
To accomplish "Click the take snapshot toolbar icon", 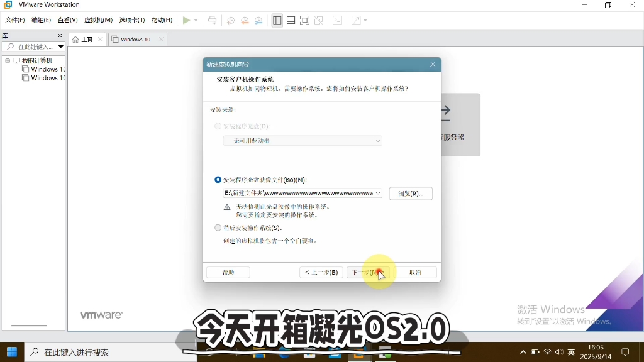I will [x=231, y=20].
